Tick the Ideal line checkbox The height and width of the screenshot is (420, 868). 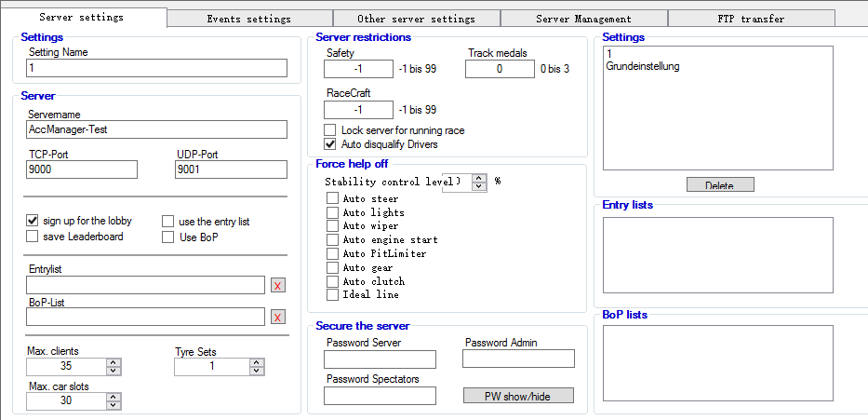[332, 294]
